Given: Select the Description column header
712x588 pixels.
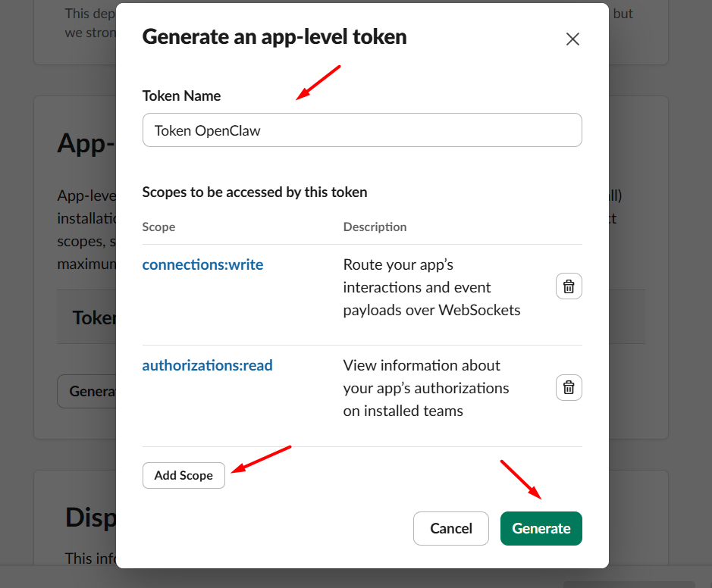Looking at the screenshot, I should [x=375, y=227].
